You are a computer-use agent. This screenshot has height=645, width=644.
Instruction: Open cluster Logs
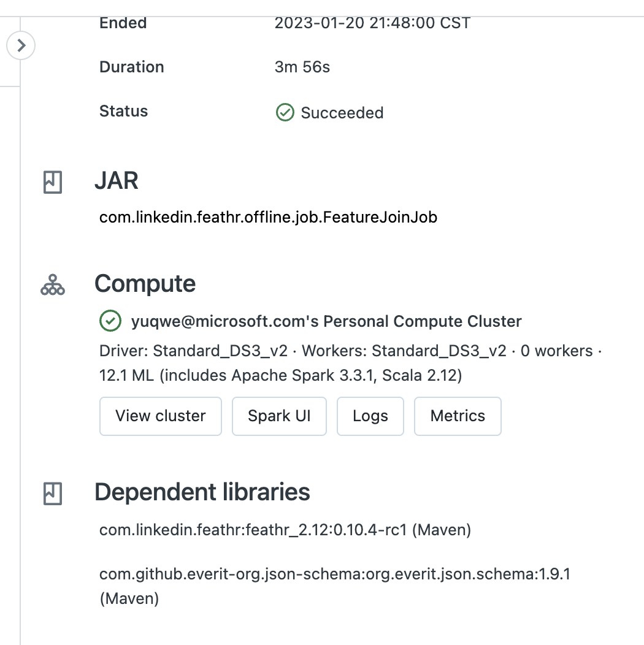click(x=370, y=416)
